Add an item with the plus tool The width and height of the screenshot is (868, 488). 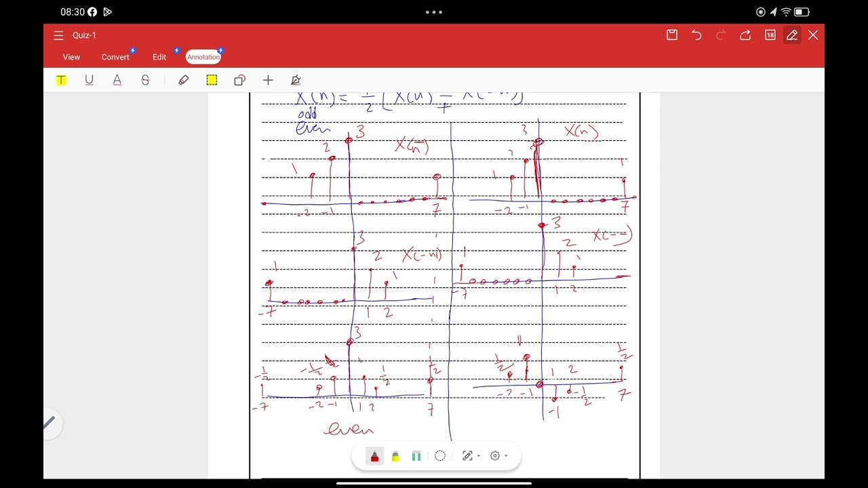268,80
